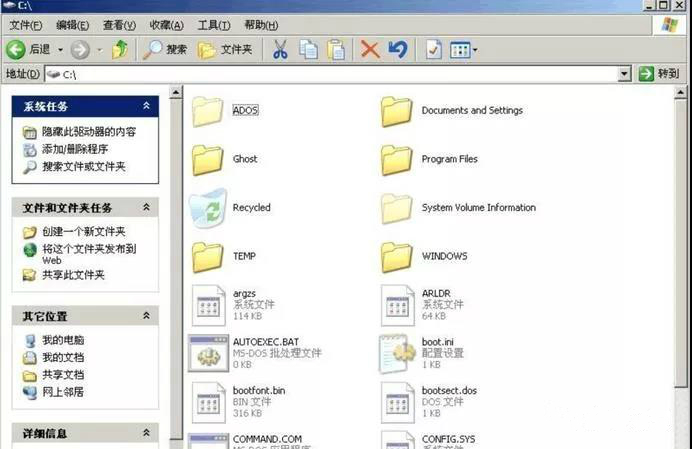Click the 创建一个新文件夹 link
692x449 pixels.
[x=83, y=232]
